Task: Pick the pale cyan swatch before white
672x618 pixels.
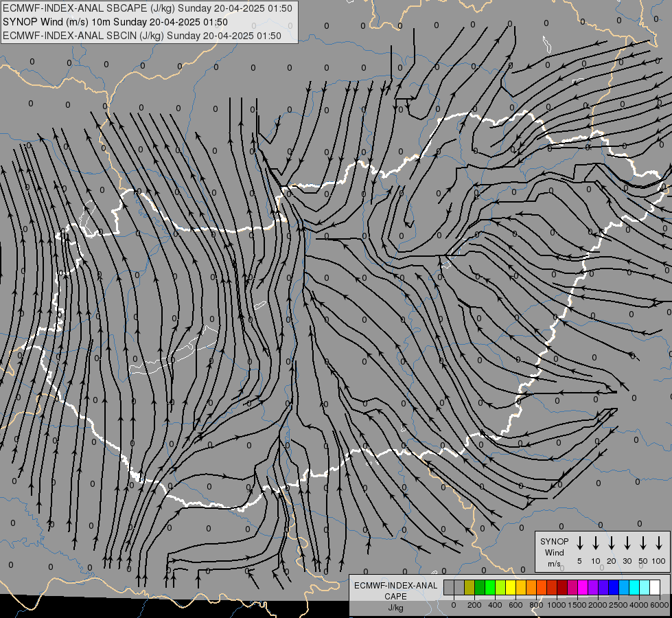Action: [645, 587]
